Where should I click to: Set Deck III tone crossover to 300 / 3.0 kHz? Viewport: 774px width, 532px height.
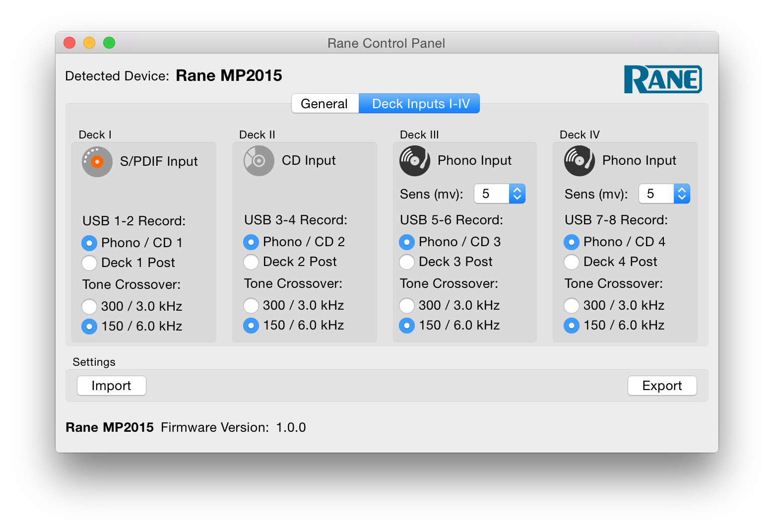[x=407, y=305]
